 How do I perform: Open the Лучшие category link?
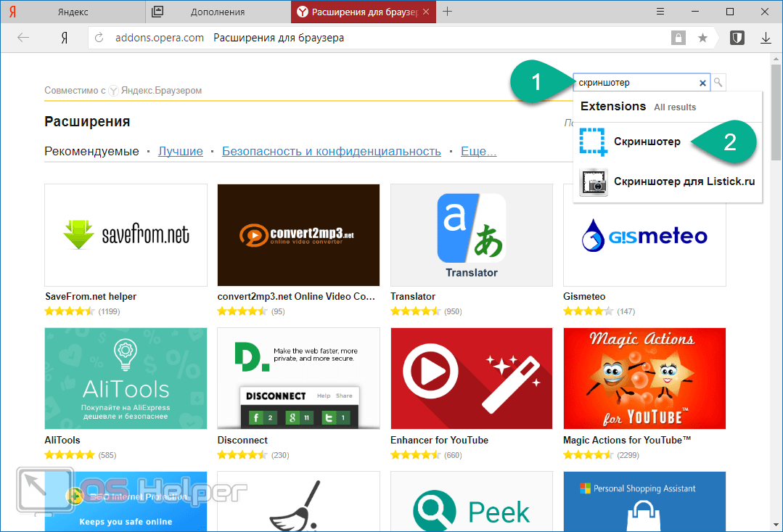point(180,152)
